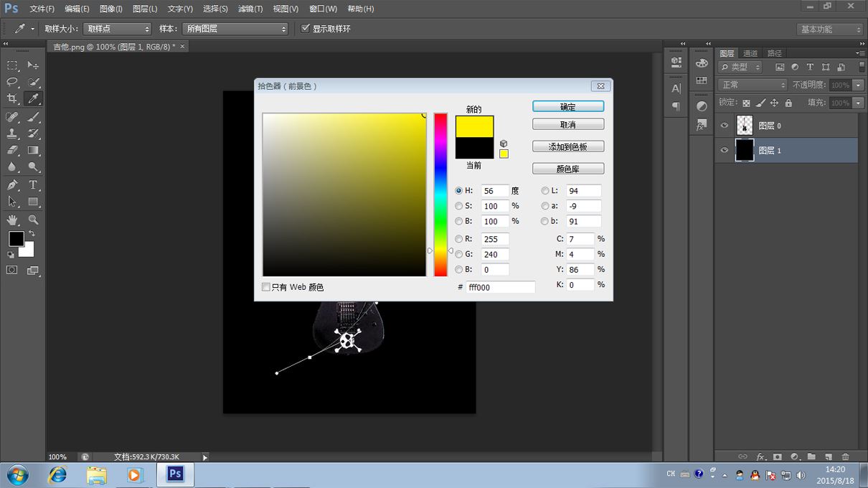
Task: Expand eyedropper tool preset picker arrow
Action: click(x=32, y=29)
